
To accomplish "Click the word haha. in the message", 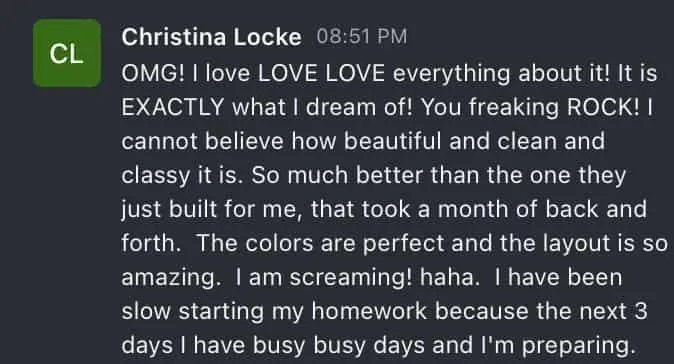I will point(450,277).
